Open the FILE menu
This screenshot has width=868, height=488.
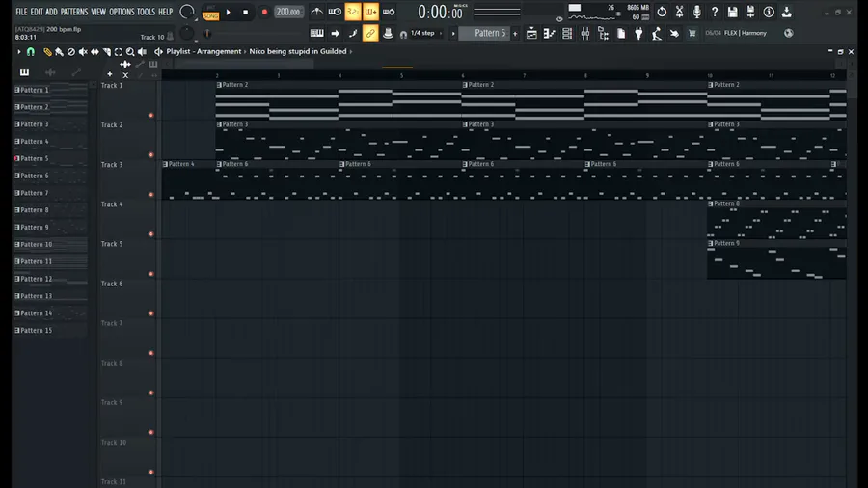[21, 12]
